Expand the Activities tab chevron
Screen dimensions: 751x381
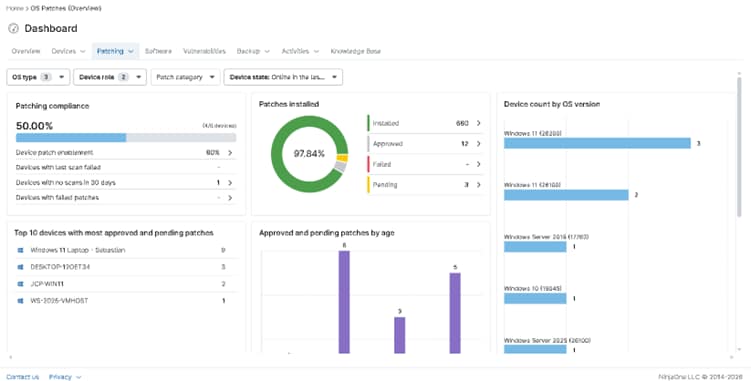click(x=316, y=51)
